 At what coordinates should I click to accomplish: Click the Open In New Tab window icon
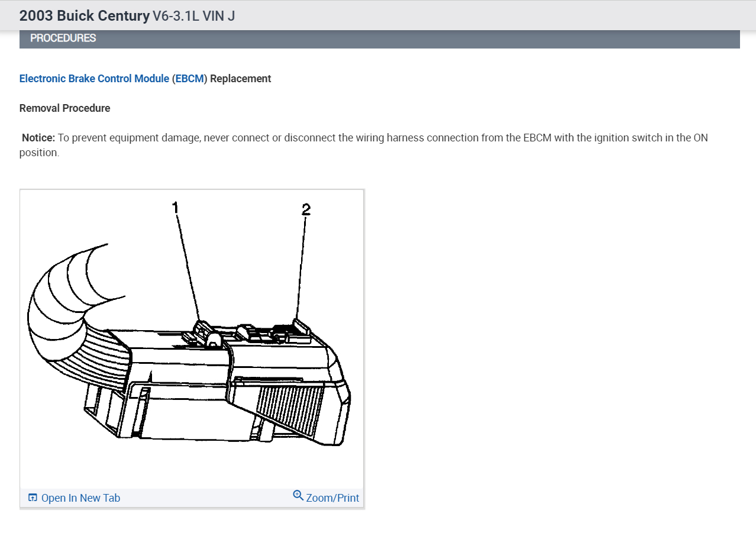pyautogui.click(x=33, y=498)
